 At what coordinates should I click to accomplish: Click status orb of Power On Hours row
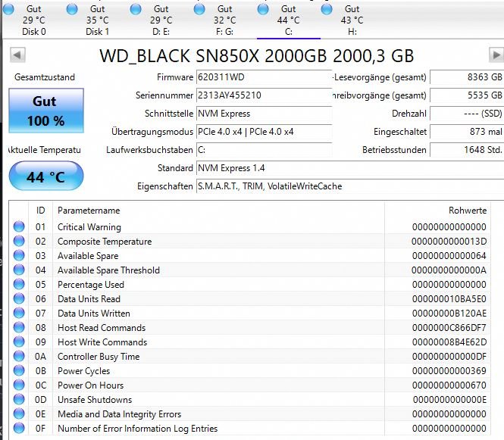point(19,385)
